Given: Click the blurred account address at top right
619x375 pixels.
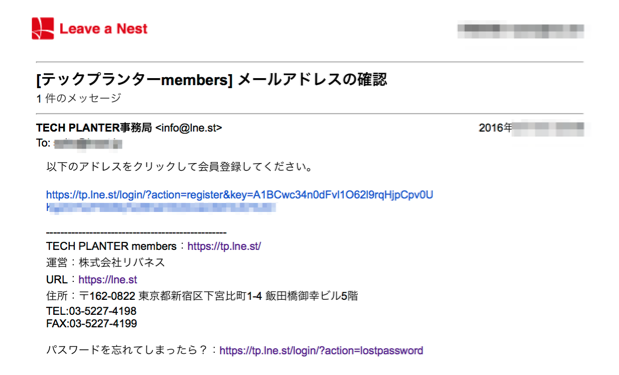Looking at the screenshot, I should tap(521, 31).
